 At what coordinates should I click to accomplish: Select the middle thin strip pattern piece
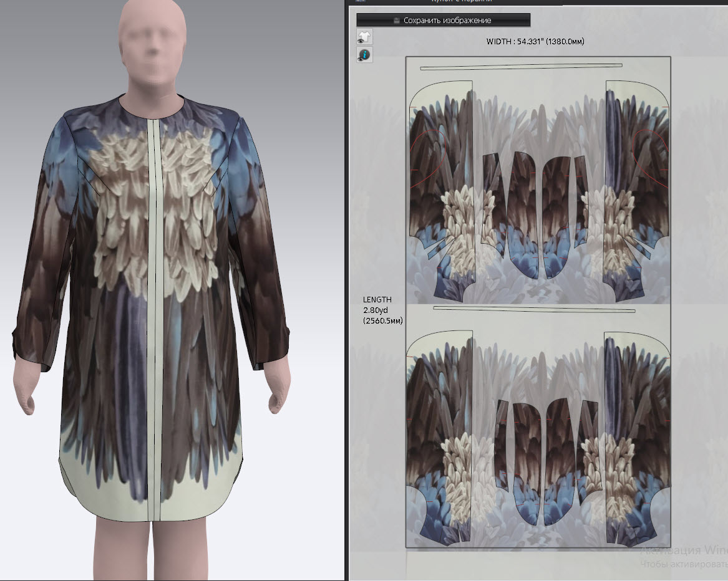click(534, 309)
